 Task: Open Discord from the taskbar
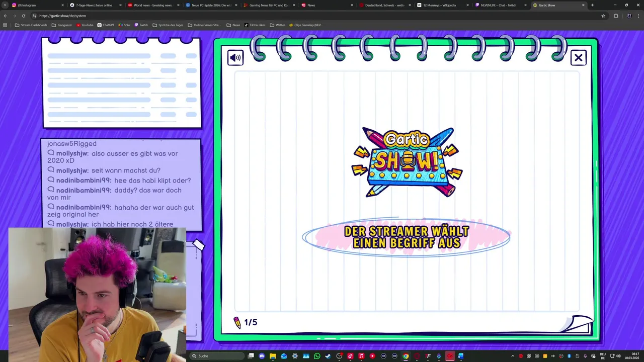click(262, 356)
